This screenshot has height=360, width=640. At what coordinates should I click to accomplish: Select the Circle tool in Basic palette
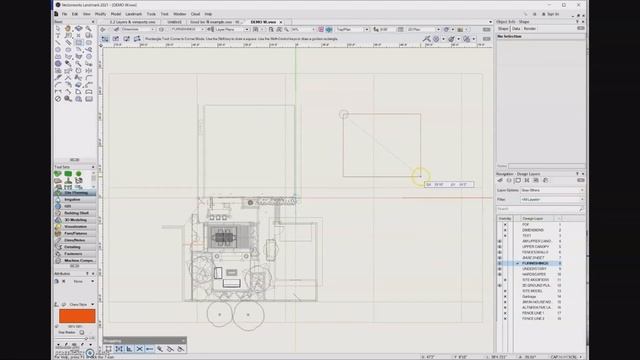point(58,50)
